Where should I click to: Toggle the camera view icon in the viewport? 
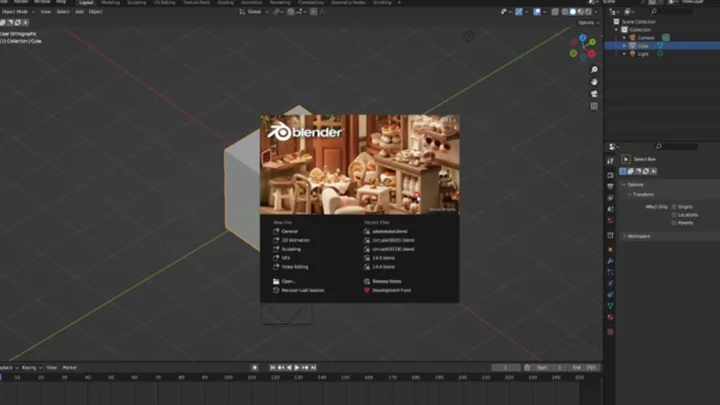click(594, 94)
